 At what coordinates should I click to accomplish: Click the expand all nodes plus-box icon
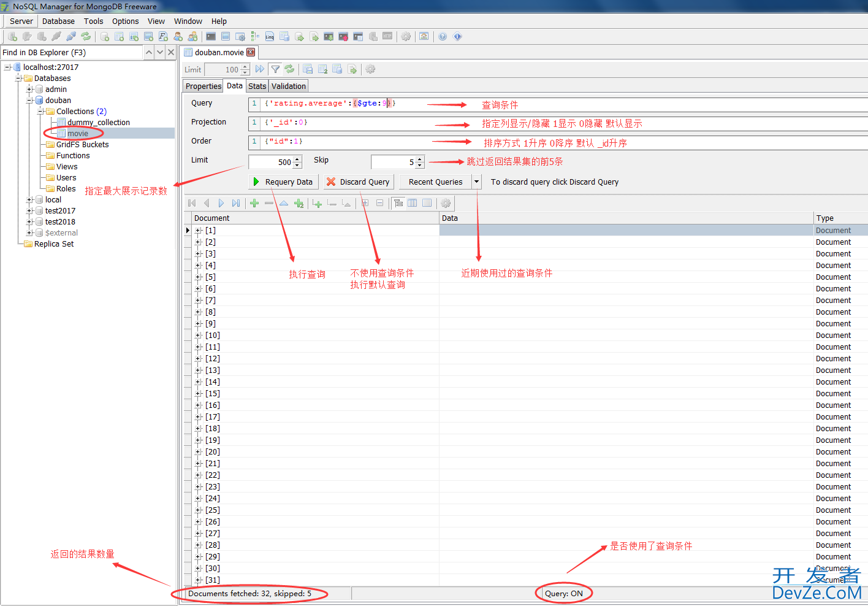pyautogui.click(x=365, y=203)
